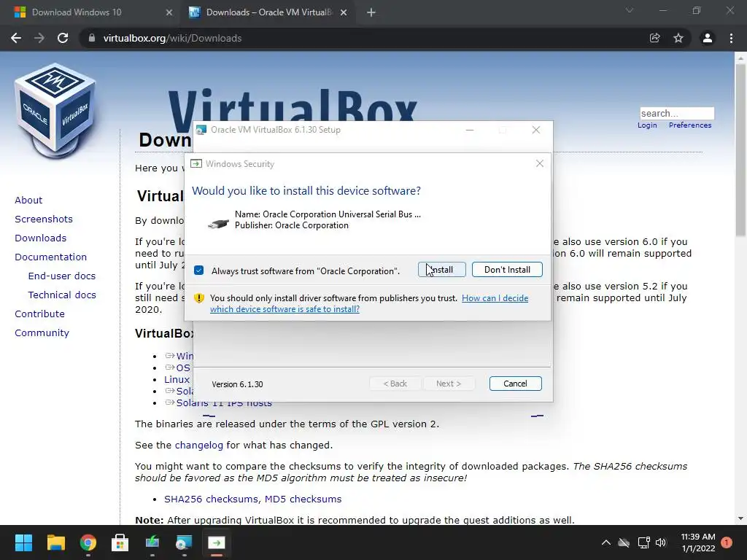
Task: Open the Preferences link
Action: [690, 125]
